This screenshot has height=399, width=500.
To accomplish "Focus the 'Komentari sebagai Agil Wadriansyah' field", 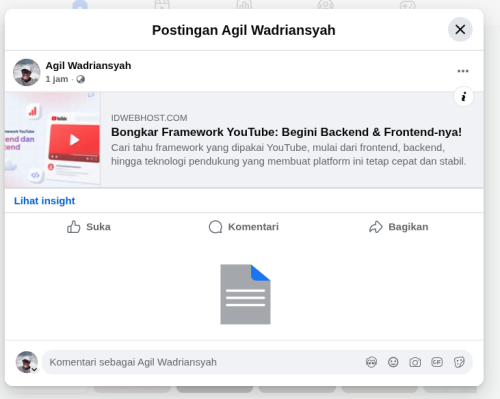I will tap(203, 362).
